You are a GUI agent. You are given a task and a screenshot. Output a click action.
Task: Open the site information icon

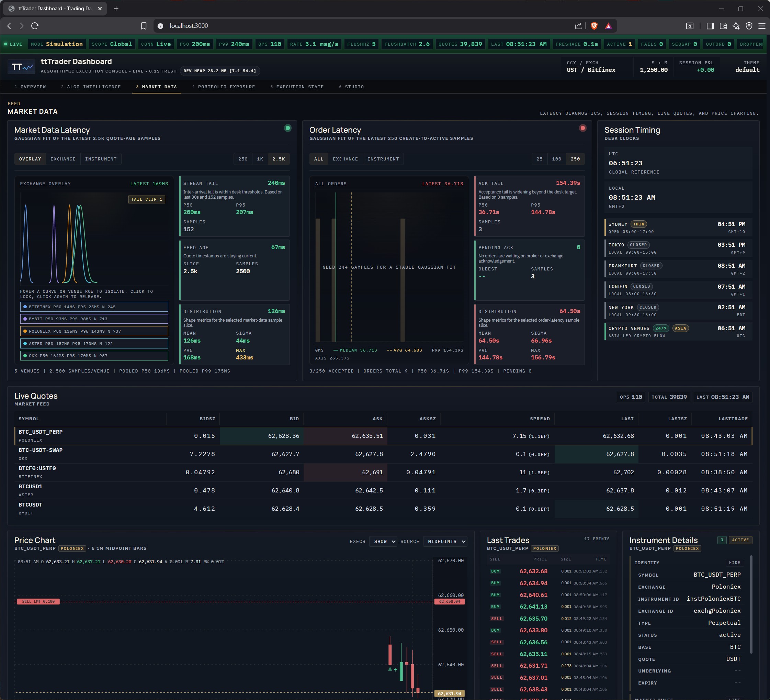[160, 25]
